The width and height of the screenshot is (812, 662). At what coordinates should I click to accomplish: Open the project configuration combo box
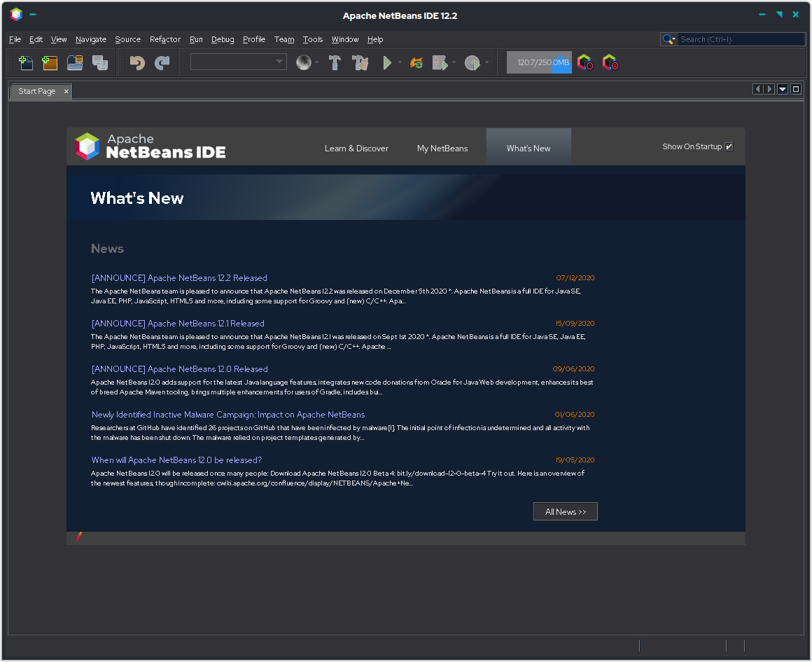point(238,61)
